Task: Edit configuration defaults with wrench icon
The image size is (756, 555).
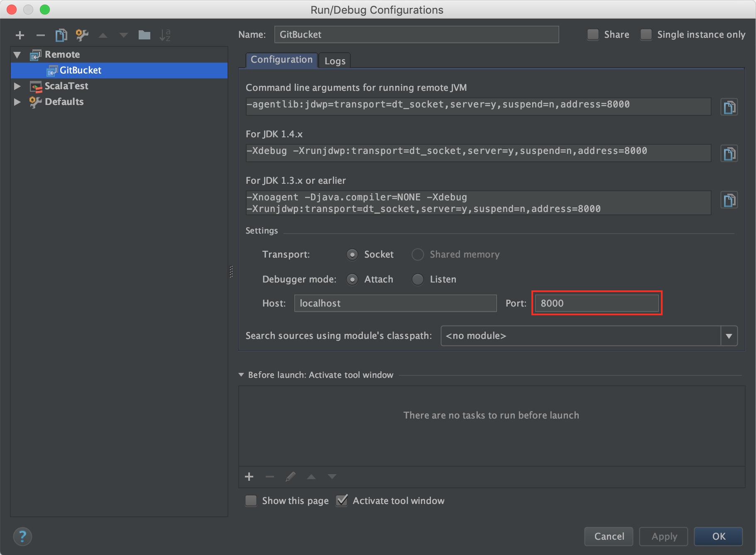Action: coord(82,35)
